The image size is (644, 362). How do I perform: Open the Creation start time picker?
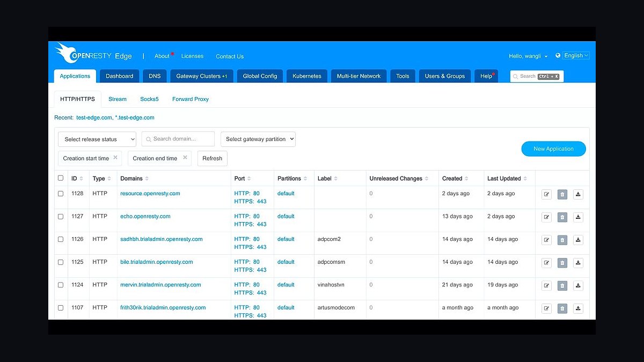coord(90,158)
